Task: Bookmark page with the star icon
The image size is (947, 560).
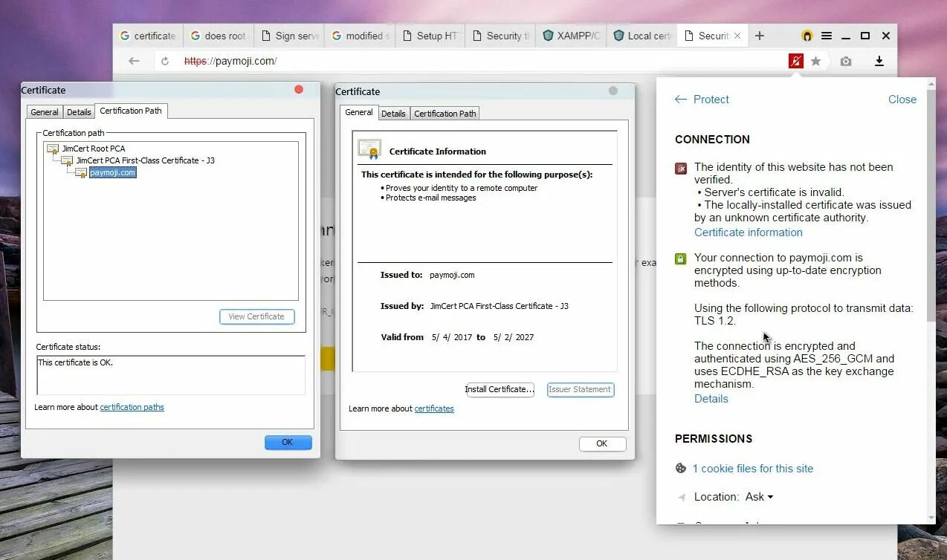Action: (x=815, y=61)
